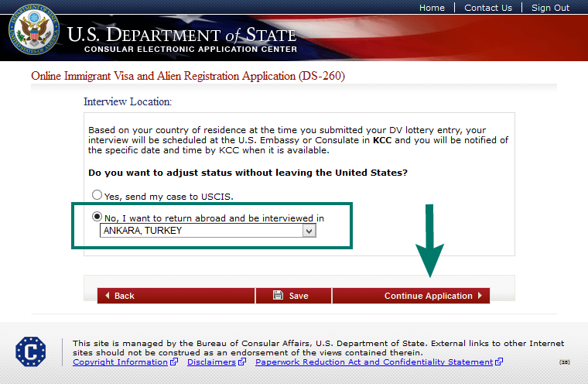Click the Department of State seal logo
Screen dimensions: 588x384
tap(34, 29)
